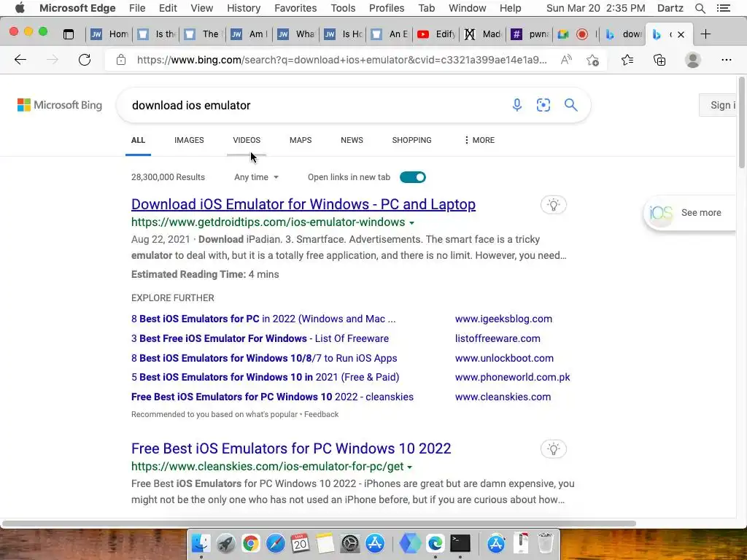The height and width of the screenshot is (560, 747).
Task: Open the vertical tabs button
Action: (x=69, y=34)
